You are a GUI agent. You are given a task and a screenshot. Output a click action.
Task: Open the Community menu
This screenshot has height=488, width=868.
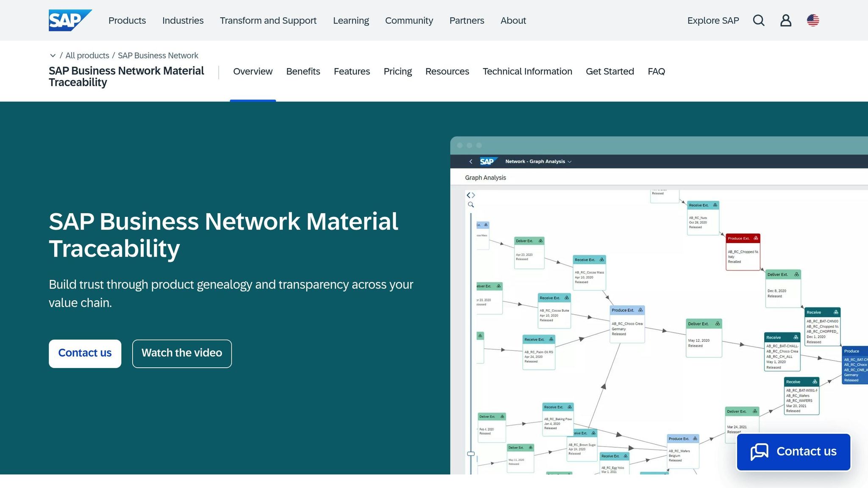pyautogui.click(x=409, y=20)
